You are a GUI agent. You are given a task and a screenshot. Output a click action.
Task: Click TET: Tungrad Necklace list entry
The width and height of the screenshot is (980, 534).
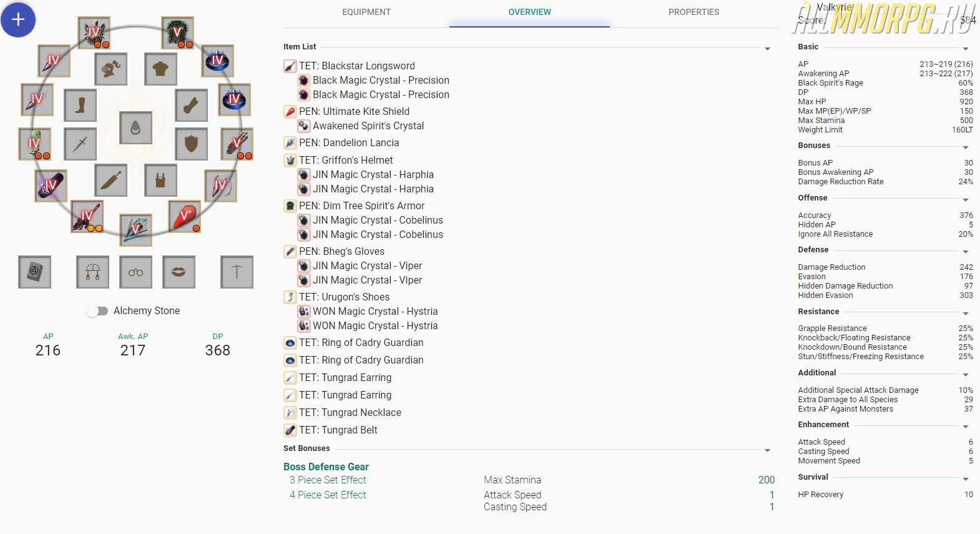click(x=350, y=412)
